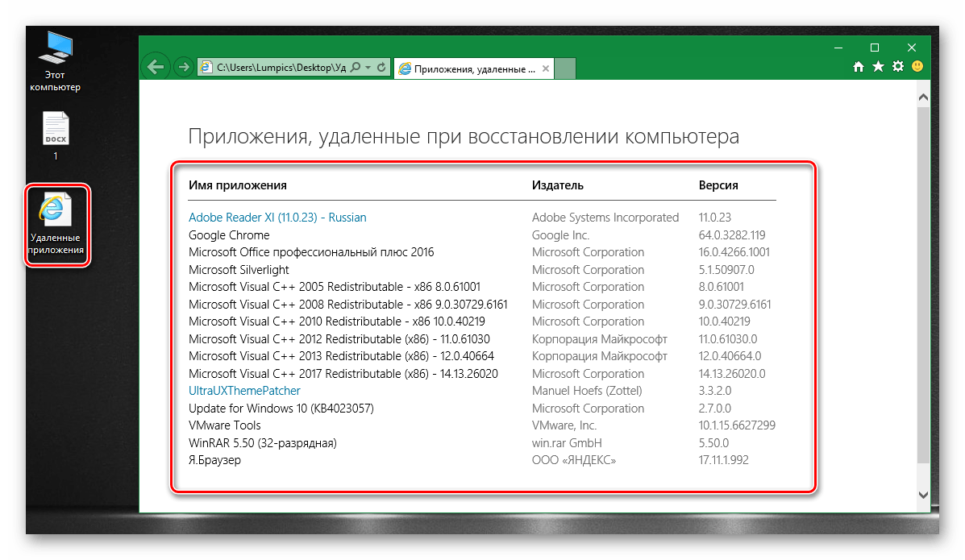
Task: Select Microsoft Visual C++ 2005 Redistributable entry
Action: coord(335,287)
